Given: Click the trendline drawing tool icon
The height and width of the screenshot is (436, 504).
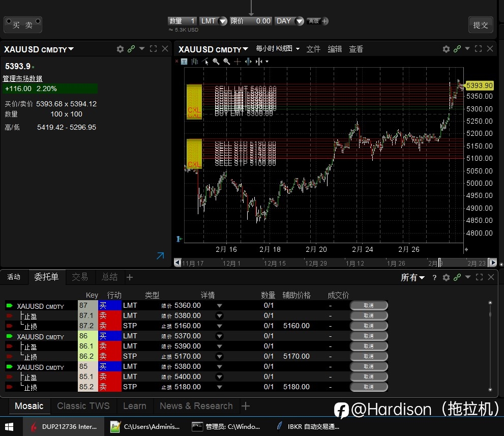Looking at the screenshot, I should tap(205, 62).
